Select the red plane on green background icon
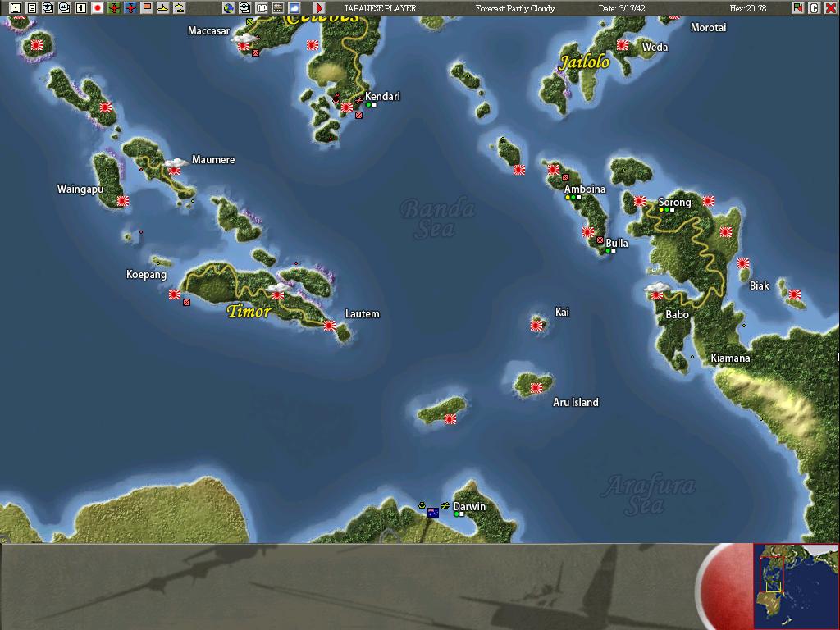 113,7
